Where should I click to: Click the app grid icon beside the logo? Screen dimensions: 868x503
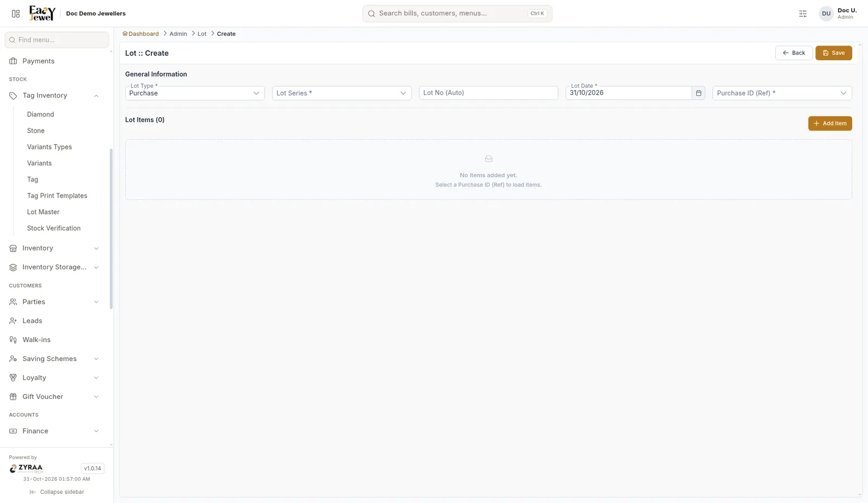(x=16, y=14)
